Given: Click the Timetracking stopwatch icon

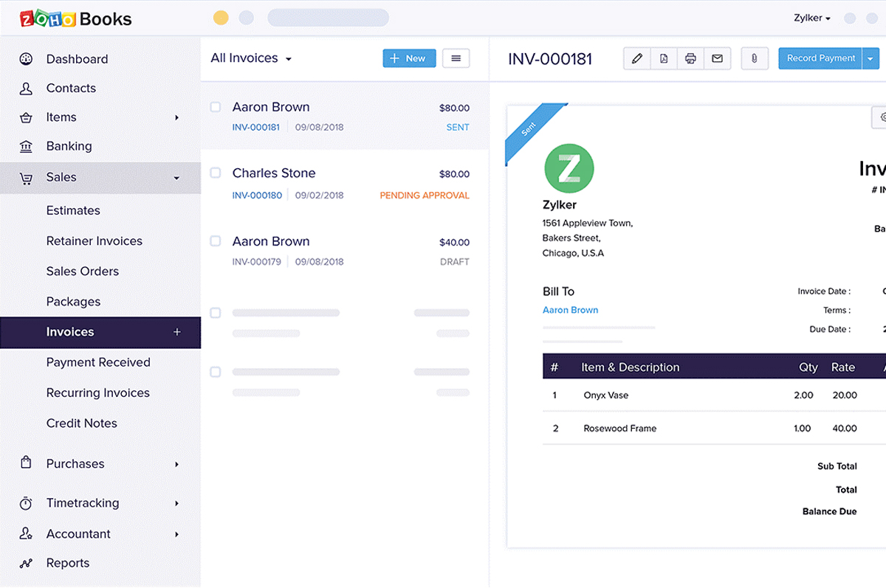Looking at the screenshot, I should click(x=26, y=503).
